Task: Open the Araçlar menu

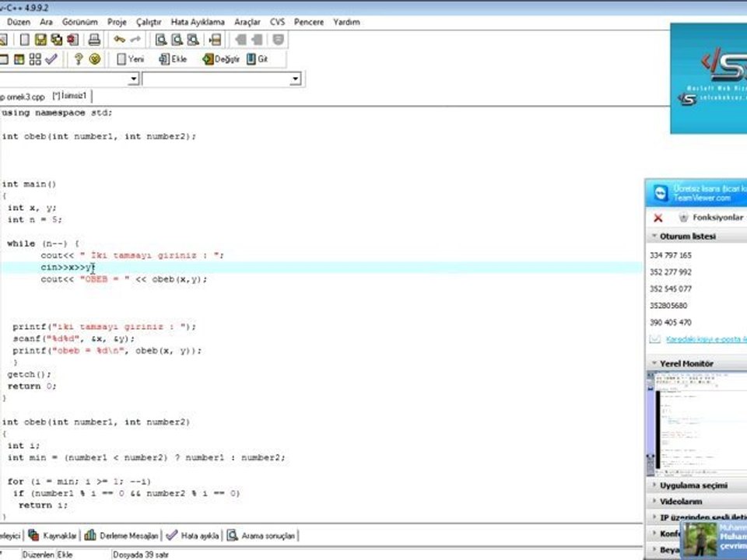Action: tap(247, 22)
